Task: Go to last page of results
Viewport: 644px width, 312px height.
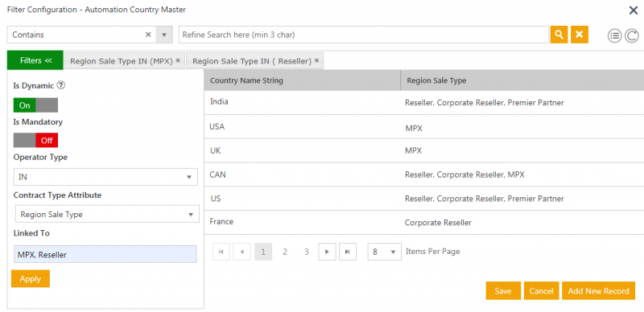Action: coord(348,252)
